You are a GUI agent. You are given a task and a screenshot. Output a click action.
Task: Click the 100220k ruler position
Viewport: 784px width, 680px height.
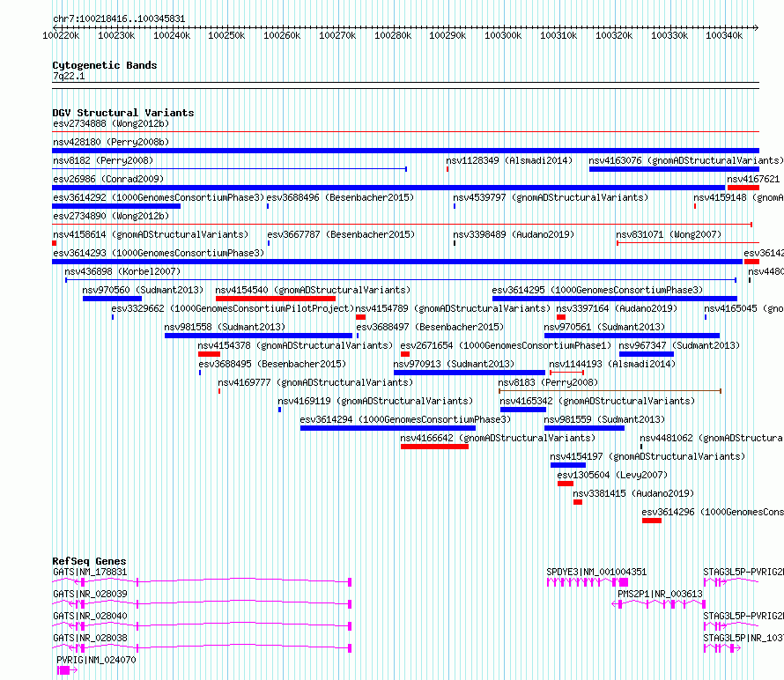click(x=61, y=35)
